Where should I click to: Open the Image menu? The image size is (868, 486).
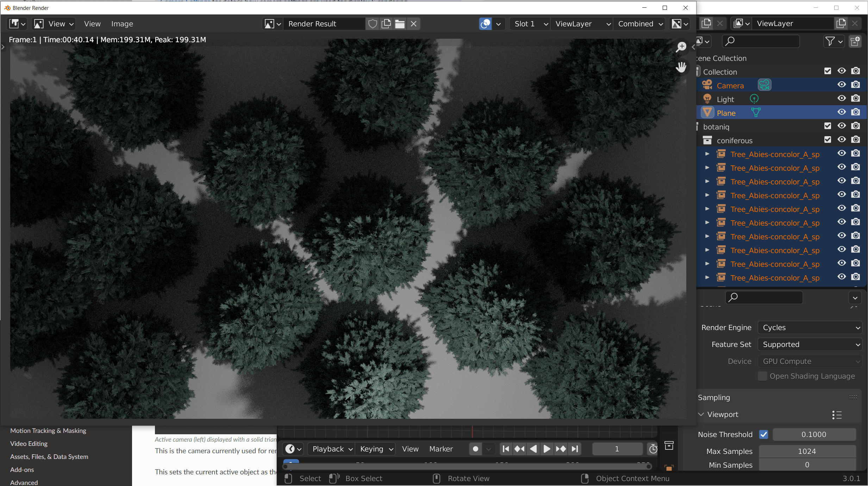(x=122, y=24)
